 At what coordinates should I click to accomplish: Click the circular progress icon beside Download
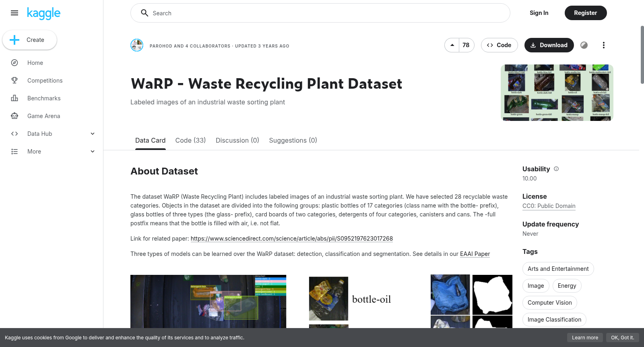point(584,45)
